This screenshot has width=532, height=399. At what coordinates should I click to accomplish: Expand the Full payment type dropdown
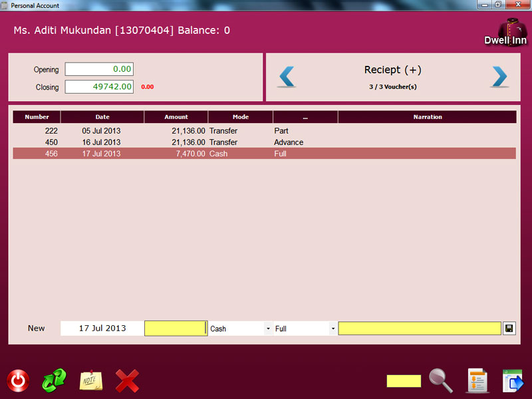[332, 329]
